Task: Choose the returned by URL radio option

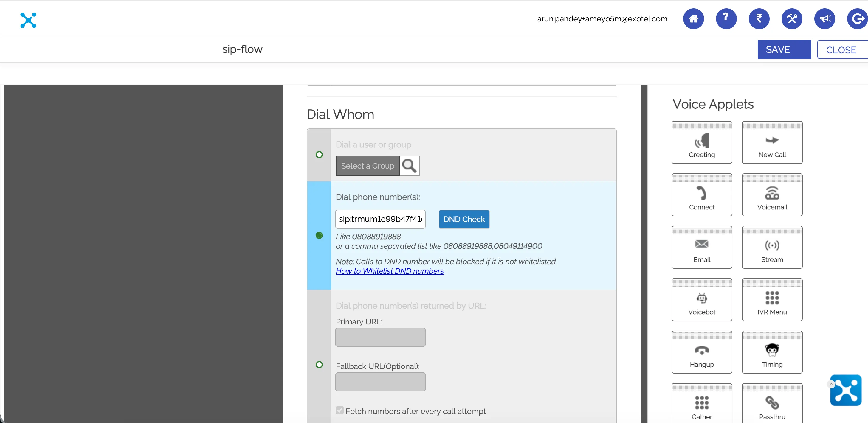Action: 319,365
